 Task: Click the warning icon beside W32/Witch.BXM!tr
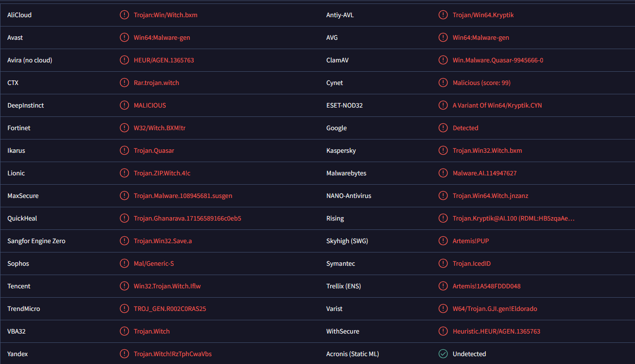[x=124, y=128]
